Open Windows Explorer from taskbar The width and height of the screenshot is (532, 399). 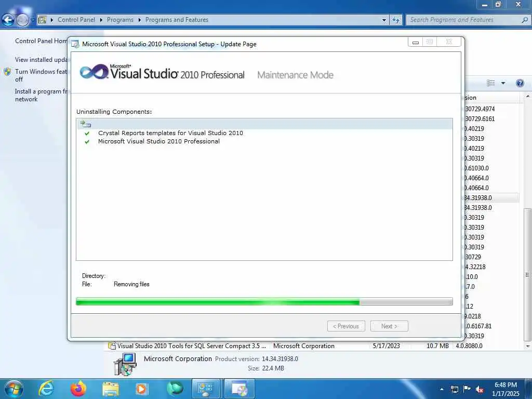(110, 389)
